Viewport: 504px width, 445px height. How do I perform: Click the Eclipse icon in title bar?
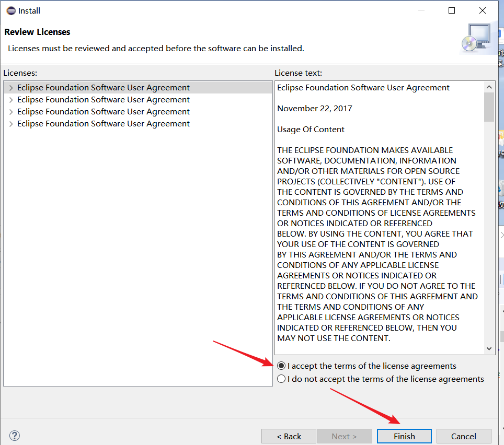(11, 11)
